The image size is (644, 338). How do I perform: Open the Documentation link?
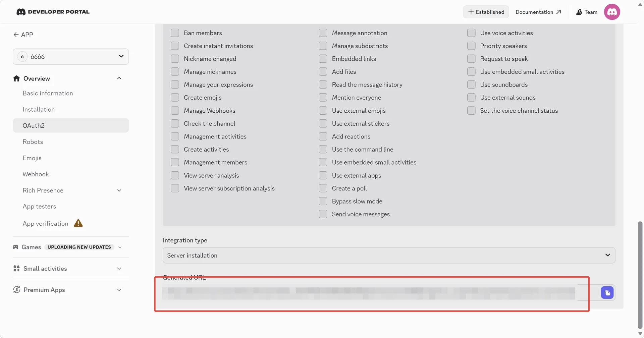click(x=538, y=12)
